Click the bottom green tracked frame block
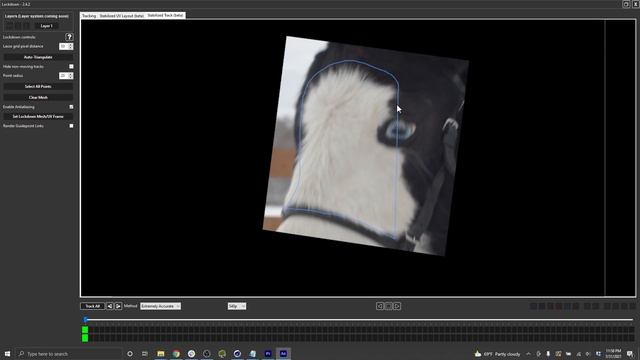The height and width of the screenshot is (360, 640). [x=85, y=338]
